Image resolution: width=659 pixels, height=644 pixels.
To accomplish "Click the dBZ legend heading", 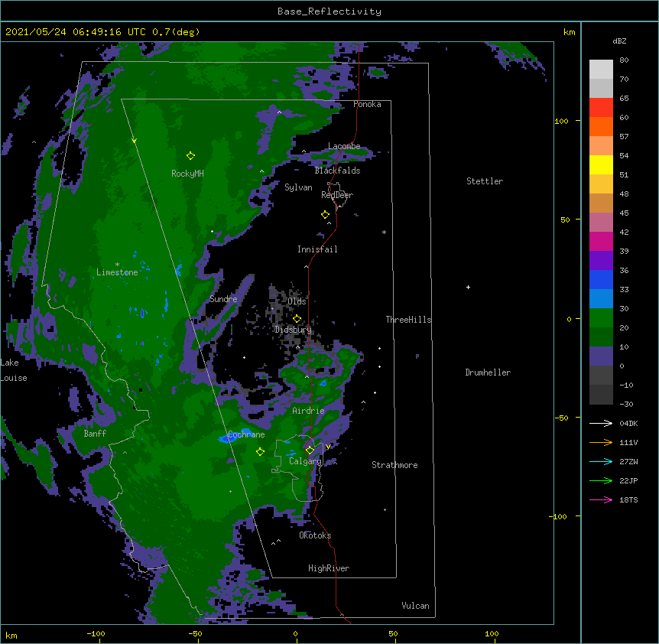I will (x=619, y=41).
